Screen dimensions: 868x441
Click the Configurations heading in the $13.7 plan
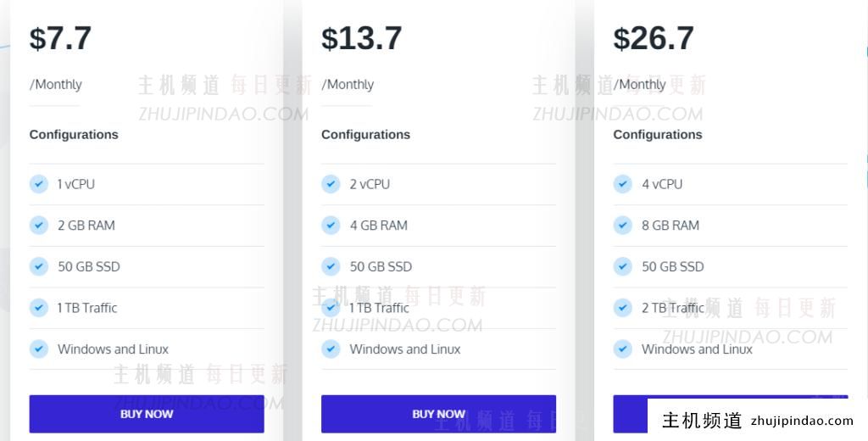(x=366, y=135)
